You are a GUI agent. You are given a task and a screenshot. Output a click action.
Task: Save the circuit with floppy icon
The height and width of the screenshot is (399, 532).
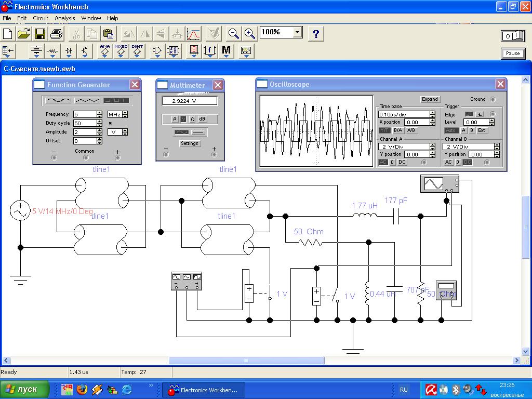pos(40,34)
